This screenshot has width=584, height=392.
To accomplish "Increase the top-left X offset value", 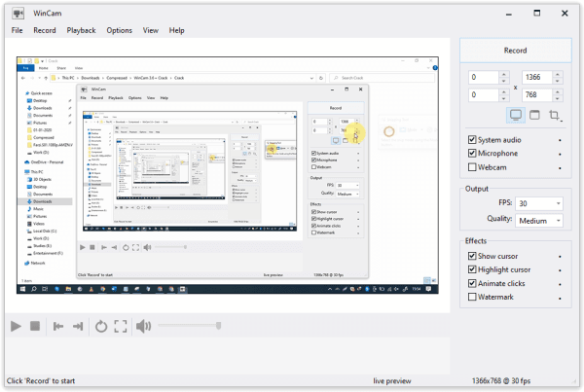I will (503, 74).
